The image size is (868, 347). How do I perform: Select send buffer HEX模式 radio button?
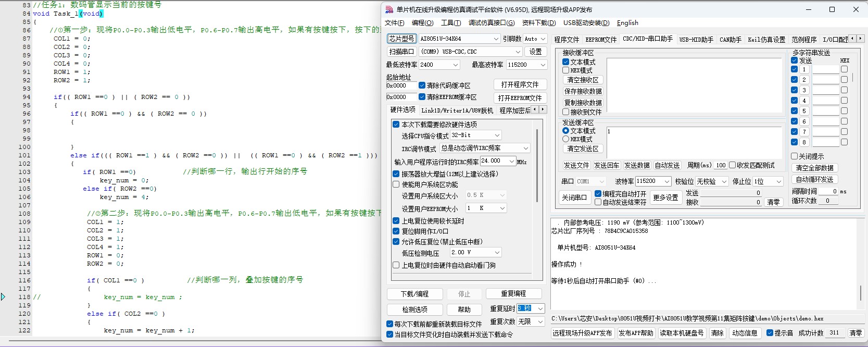pos(566,139)
